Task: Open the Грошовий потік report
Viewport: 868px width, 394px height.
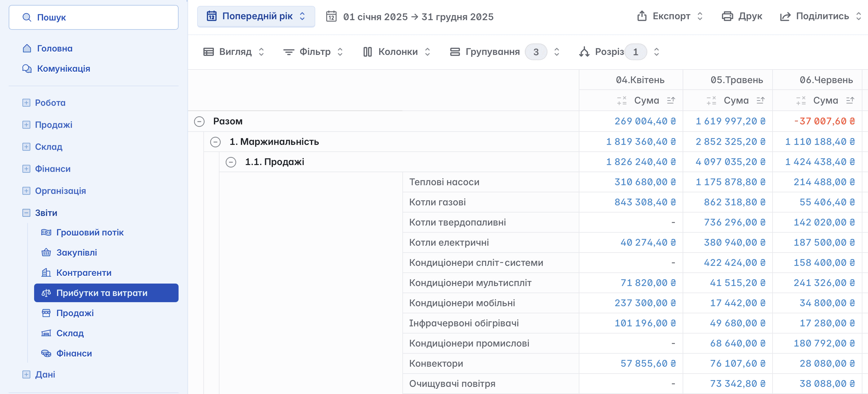Action: tap(90, 232)
